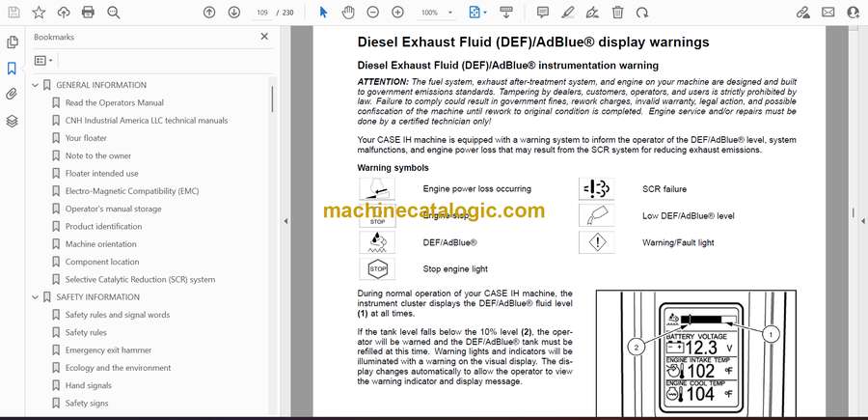This screenshot has width=868, height=420.
Task: Click the delete trash can icon
Action: click(x=618, y=13)
